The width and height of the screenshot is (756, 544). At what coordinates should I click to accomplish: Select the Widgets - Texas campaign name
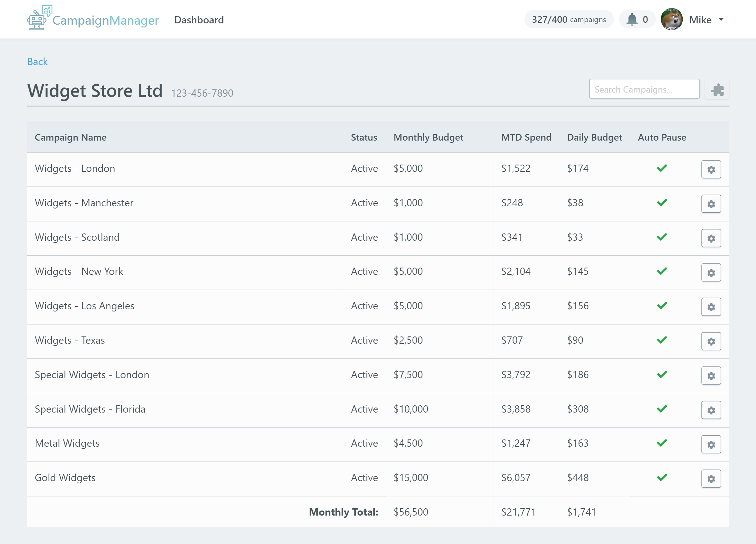coord(70,340)
